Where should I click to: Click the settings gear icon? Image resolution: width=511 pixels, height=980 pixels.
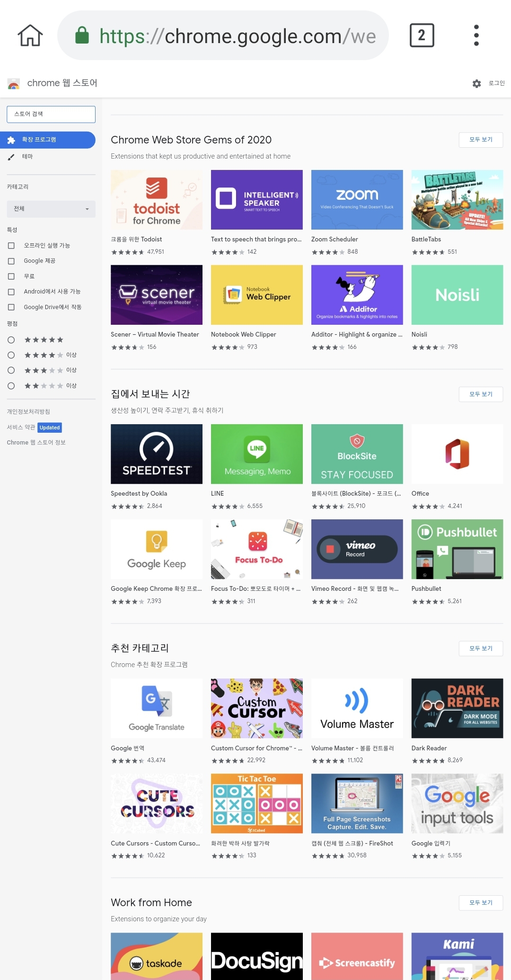click(476, 83)
